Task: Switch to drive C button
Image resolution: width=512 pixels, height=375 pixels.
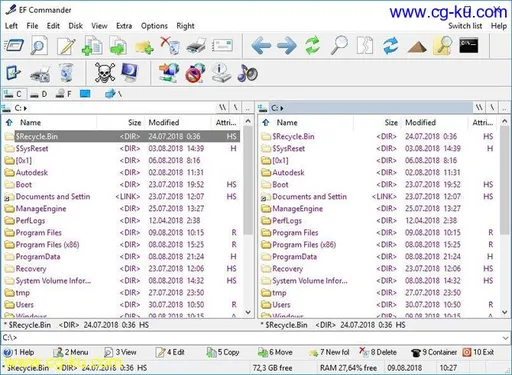Action: pos(13,94)
